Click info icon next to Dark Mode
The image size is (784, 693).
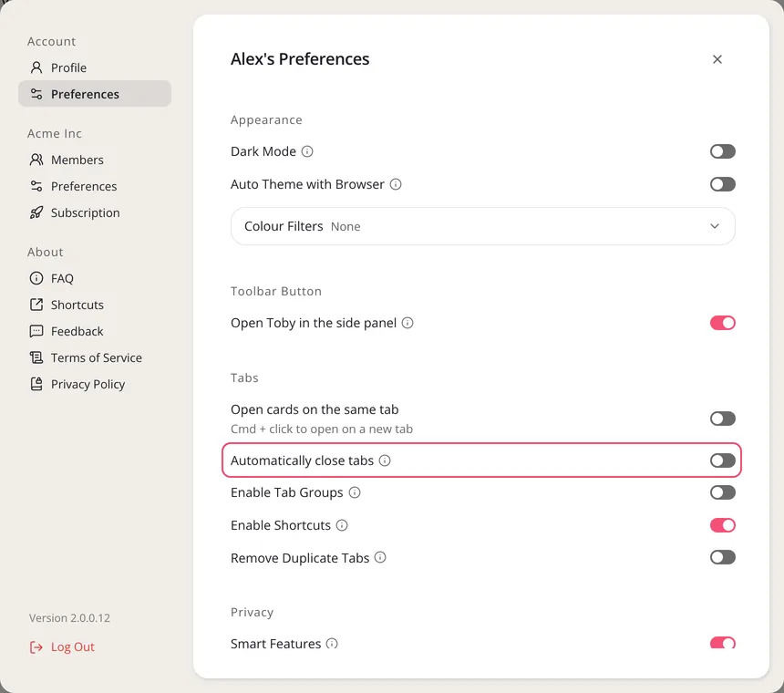coord(307,151)
